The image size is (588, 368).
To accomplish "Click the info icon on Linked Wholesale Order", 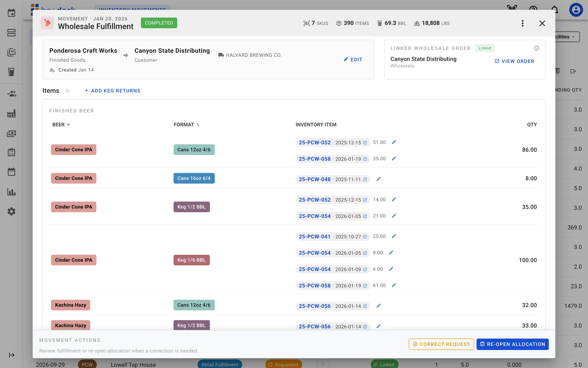I will point(537,48).
